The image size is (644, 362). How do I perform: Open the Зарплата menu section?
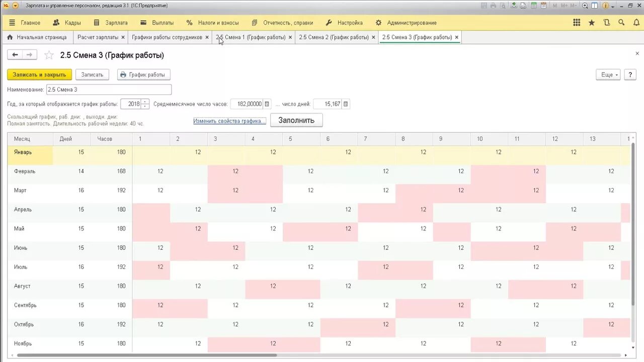(116, 23)
